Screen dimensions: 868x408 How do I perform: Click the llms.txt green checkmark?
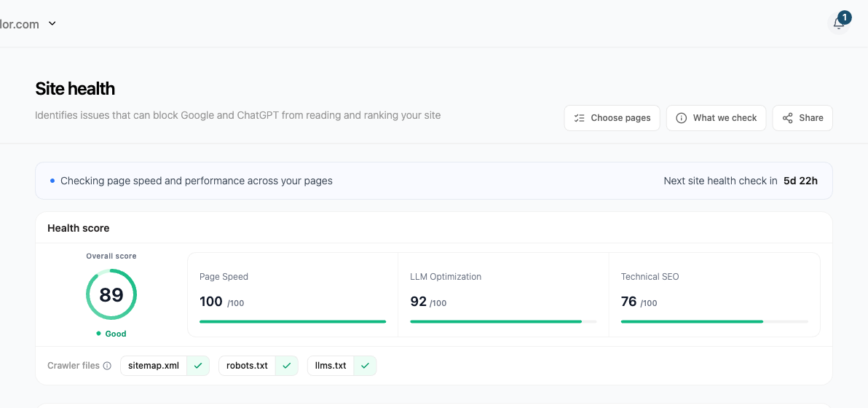click(x=365, y=366)
